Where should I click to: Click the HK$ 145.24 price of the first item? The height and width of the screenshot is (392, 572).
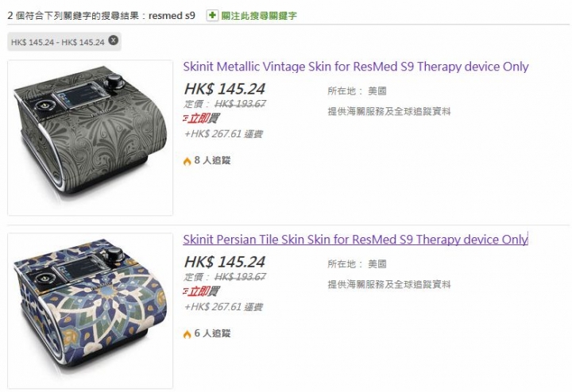click(225, 89)
